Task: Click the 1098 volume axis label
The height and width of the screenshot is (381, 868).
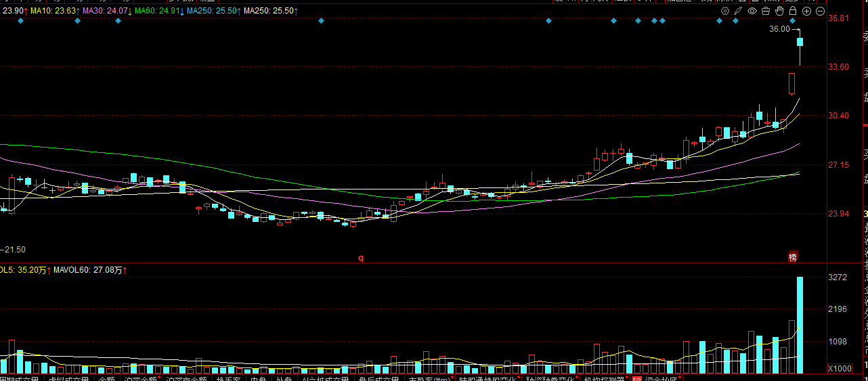Action: pos(838,342)
